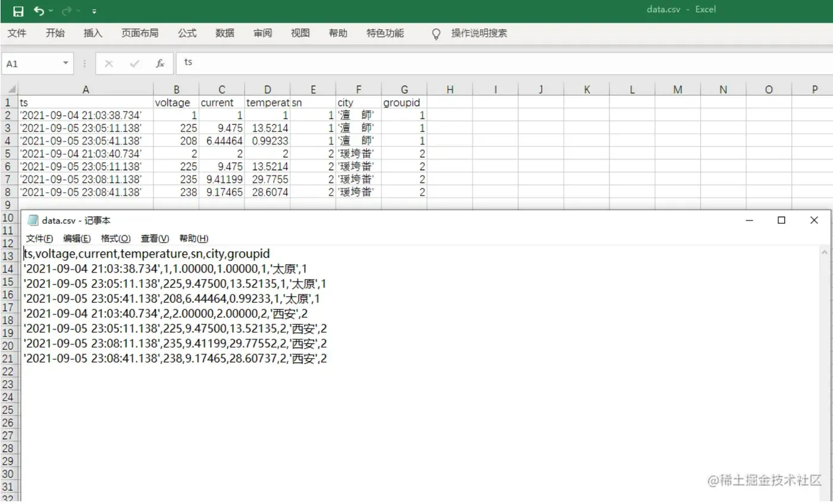833x504 pixels.
Task: Open the 文件 ribbon tab in Excel
Action: pos(17,33)
